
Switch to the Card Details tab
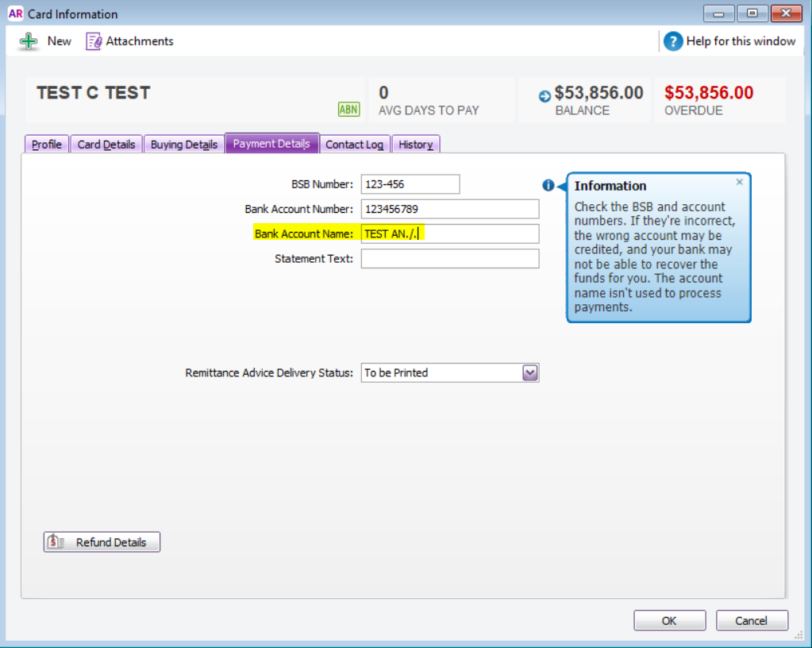click(106, 145)
